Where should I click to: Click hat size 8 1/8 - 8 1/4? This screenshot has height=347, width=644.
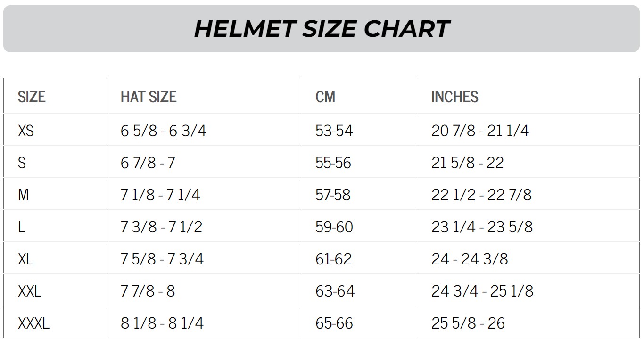pyautogui.click(x=162, y=323)
